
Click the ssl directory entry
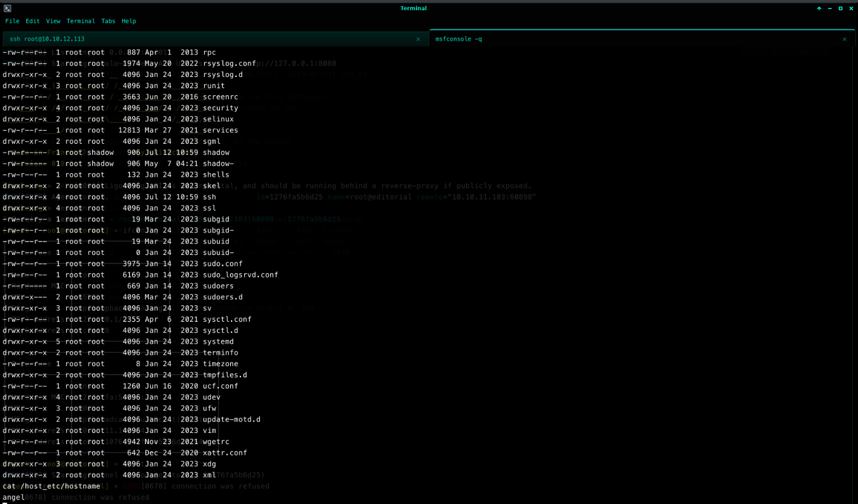(x=210, y=208)
